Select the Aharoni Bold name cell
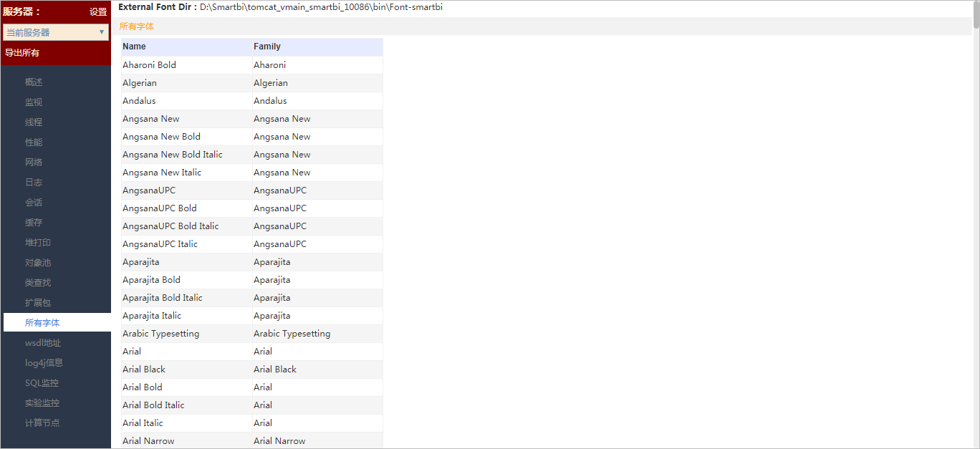The width and height of the screenshot is (980, 449). click(186, 65)
